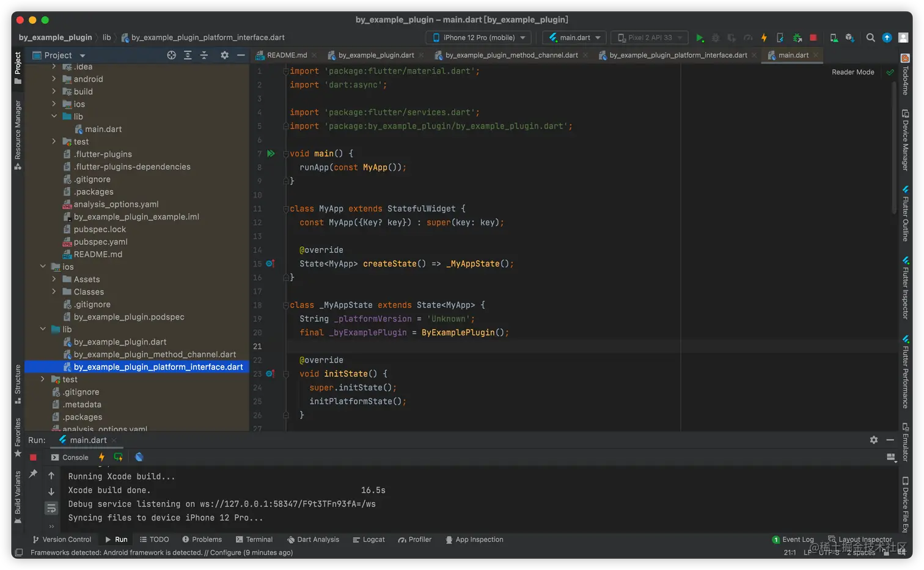This screenshot has height=570, width=924.
Task: Expand the build folder
Action: click(54, 91)
